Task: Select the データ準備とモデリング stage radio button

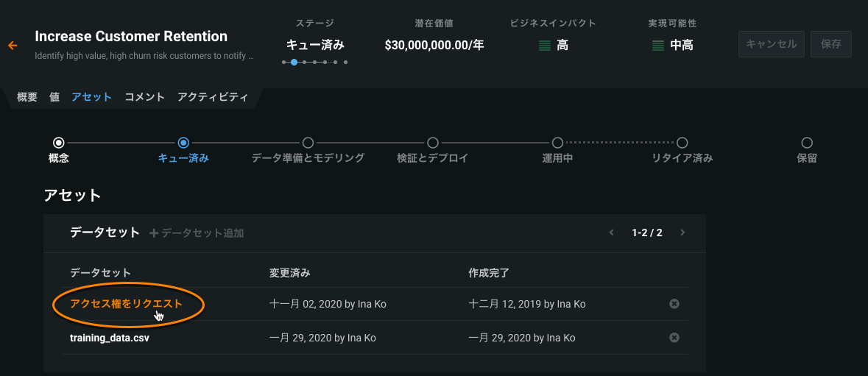Action: click(x=308, y=143)
